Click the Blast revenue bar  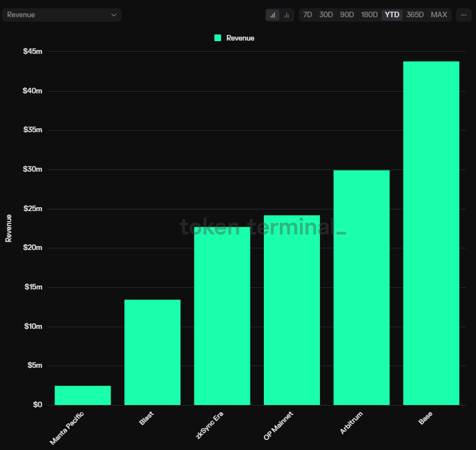click(x=152, y=352)
